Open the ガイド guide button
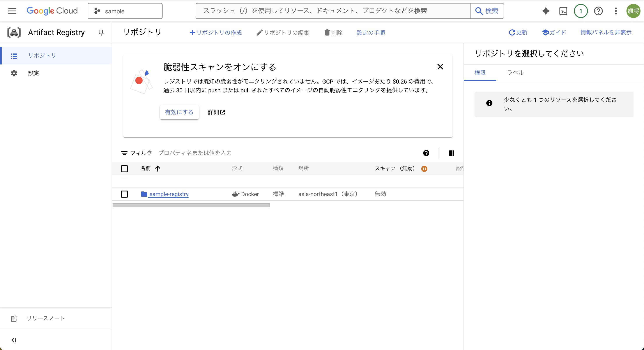This screenshot has width=644, height=350. click(554, 32)
